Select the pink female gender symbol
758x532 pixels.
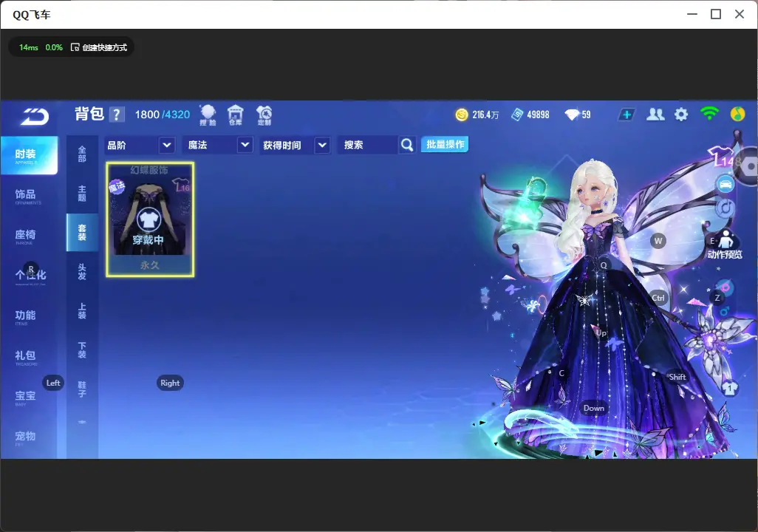725,288
